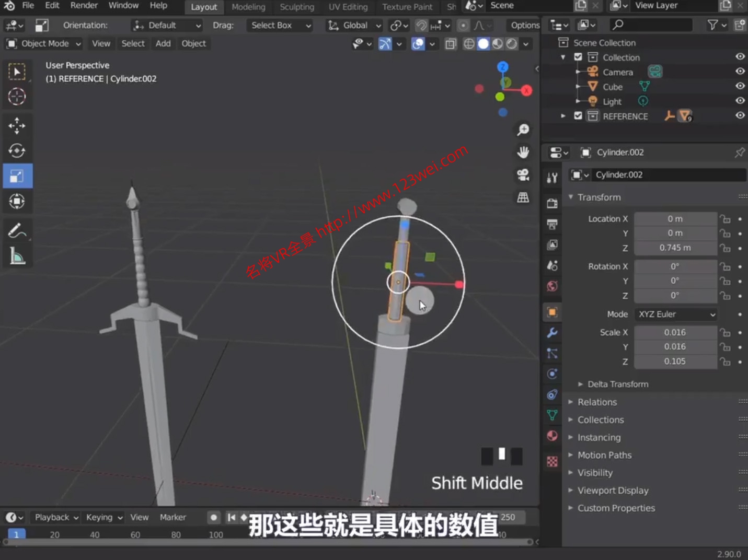Open the World Properties tab with the globe icon
Viewport: 748px width, 560px height.
point(552,286)
